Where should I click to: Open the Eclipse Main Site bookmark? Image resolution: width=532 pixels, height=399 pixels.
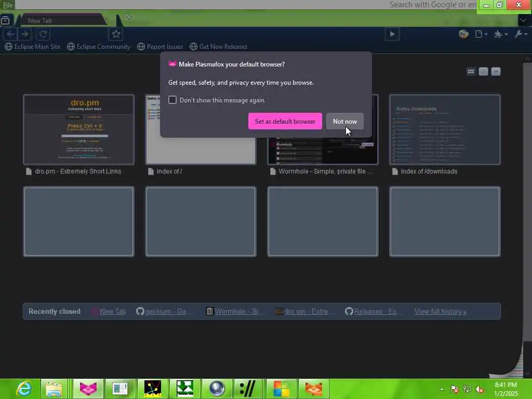(x=33, y=46)
